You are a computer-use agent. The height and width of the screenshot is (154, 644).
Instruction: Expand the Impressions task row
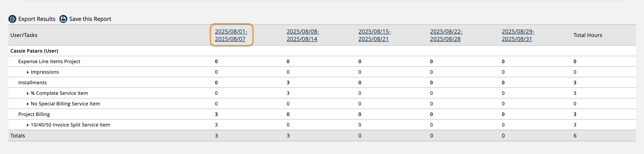pyautogui.click(x=28, y=72)
